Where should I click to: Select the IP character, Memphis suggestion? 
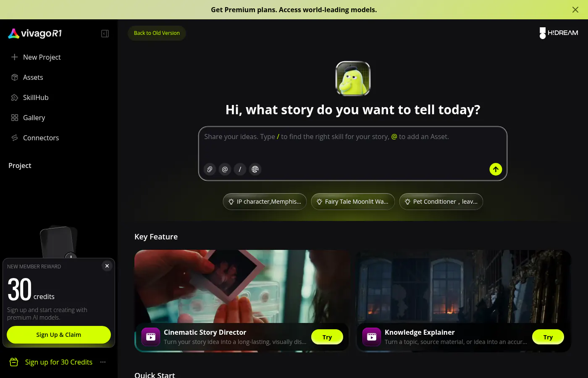265,202
